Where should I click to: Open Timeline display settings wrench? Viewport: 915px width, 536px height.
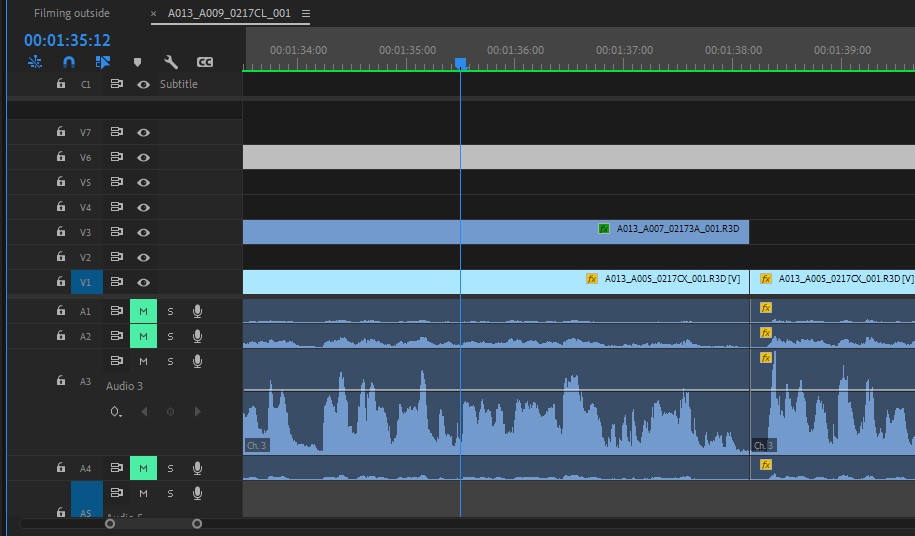coord(171,62)
